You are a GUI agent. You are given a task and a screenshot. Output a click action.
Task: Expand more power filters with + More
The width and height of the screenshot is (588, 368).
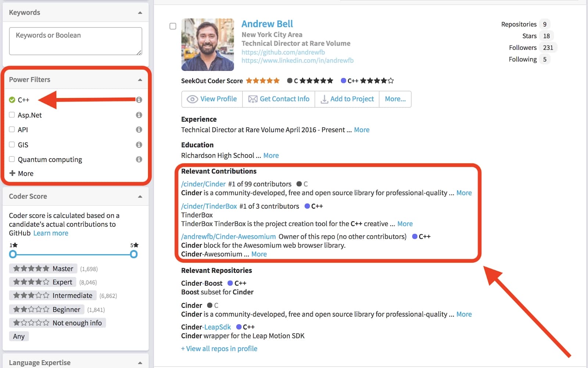[x=21, y=173]
